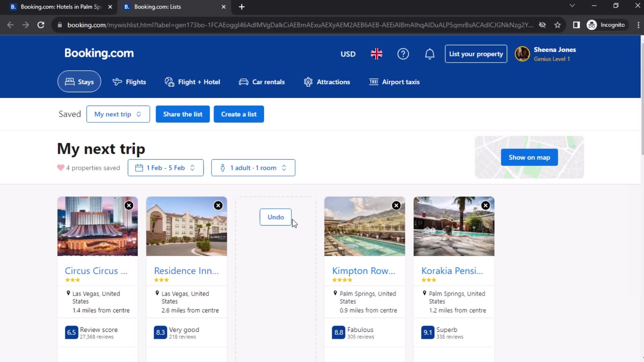Remove Circus Circus from saved list
This screenshot has height=362, width=644.
click(x=129, y=205)
